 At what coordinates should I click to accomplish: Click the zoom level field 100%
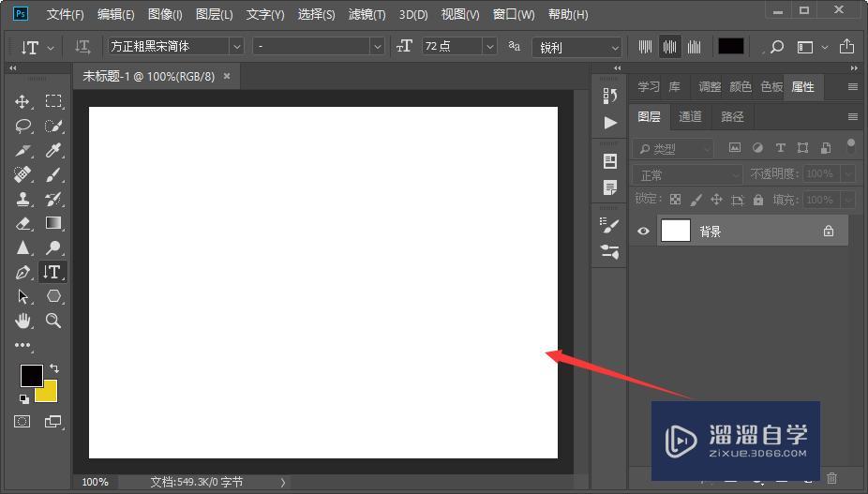coord(96,482)
